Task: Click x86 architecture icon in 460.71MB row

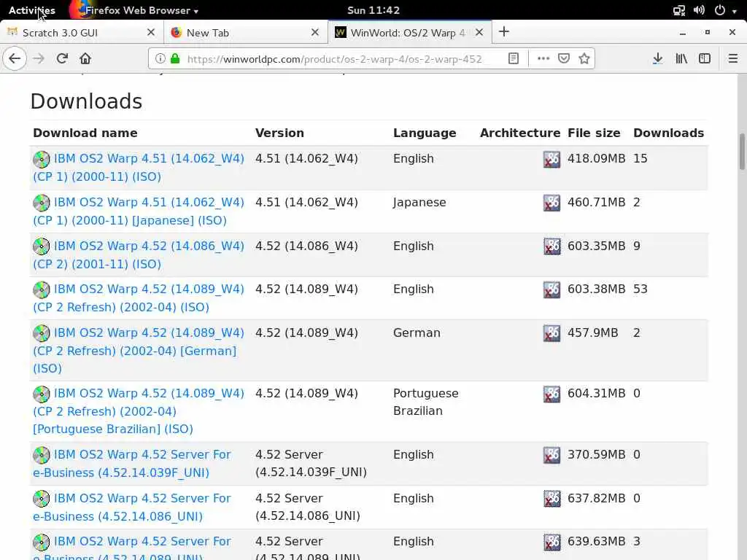Action: (551, 203)
